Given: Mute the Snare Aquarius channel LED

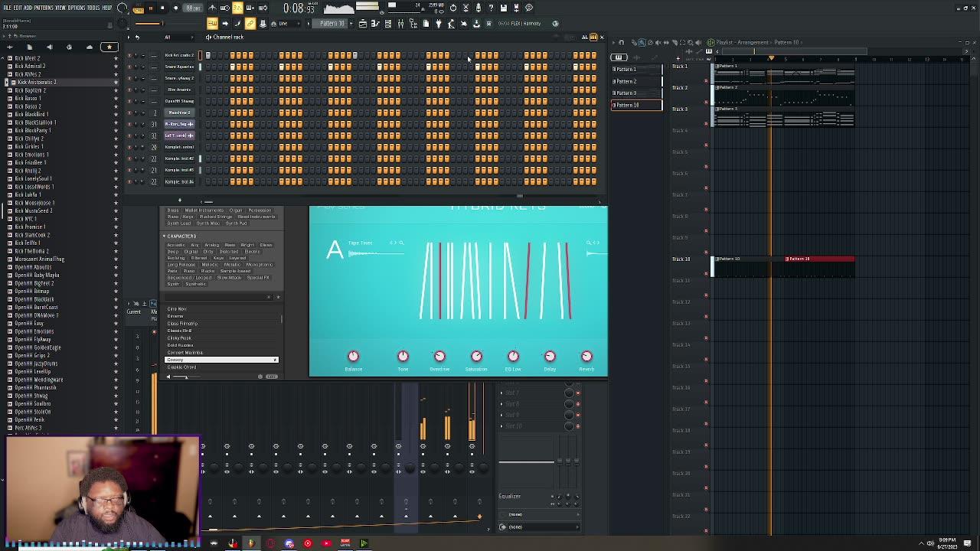Looking at the screenshot, I should click(x=129, y=67).
